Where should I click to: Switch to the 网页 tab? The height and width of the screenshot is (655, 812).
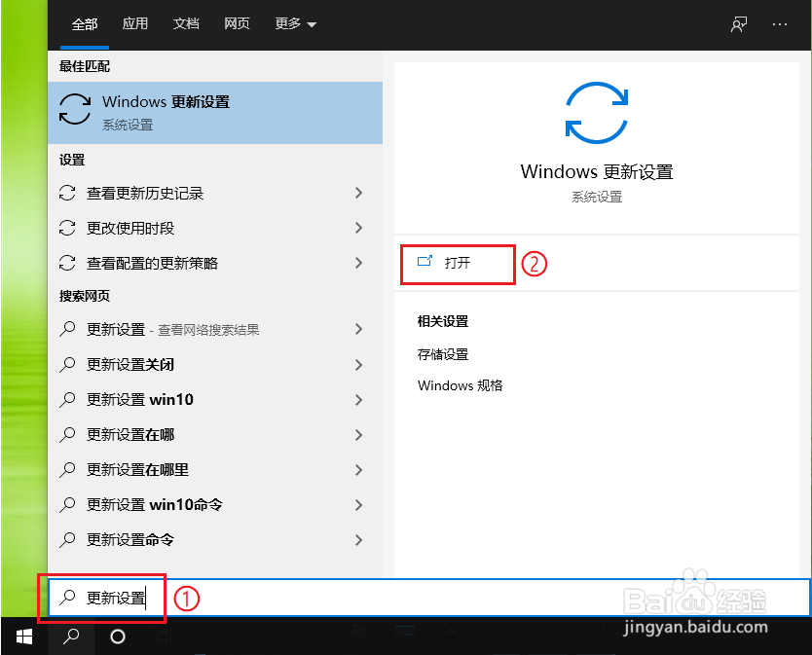237,23
